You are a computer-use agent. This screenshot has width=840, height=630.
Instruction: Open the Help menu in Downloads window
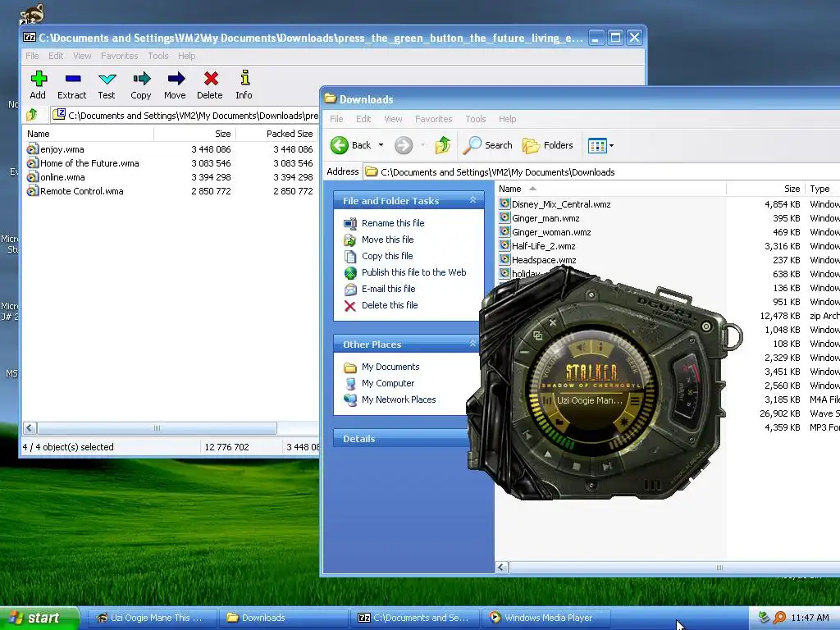507,119
